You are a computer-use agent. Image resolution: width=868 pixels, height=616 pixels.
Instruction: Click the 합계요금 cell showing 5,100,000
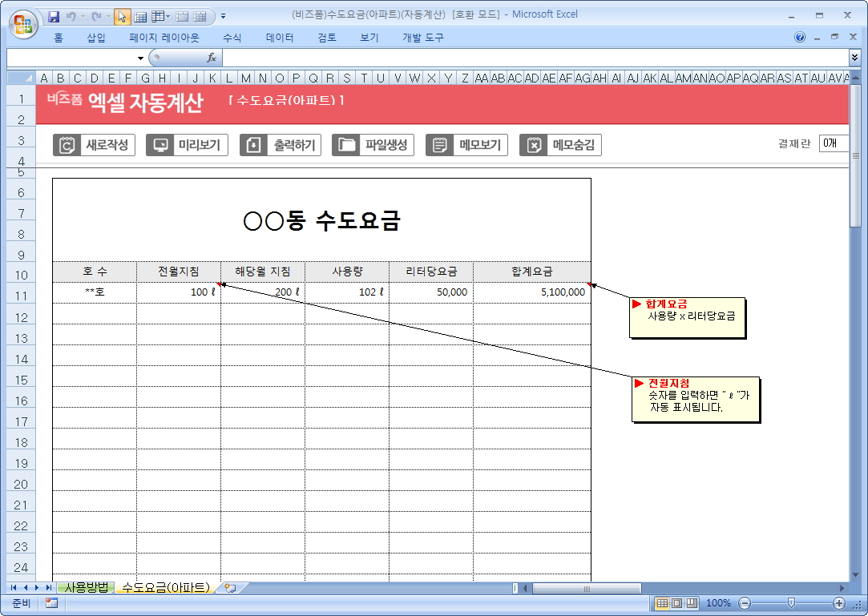click(x=531, y=292)
